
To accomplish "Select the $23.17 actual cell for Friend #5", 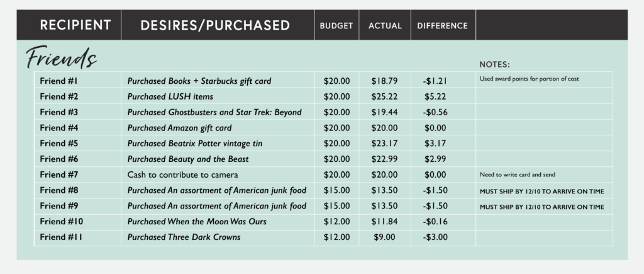I will (385, 143).
